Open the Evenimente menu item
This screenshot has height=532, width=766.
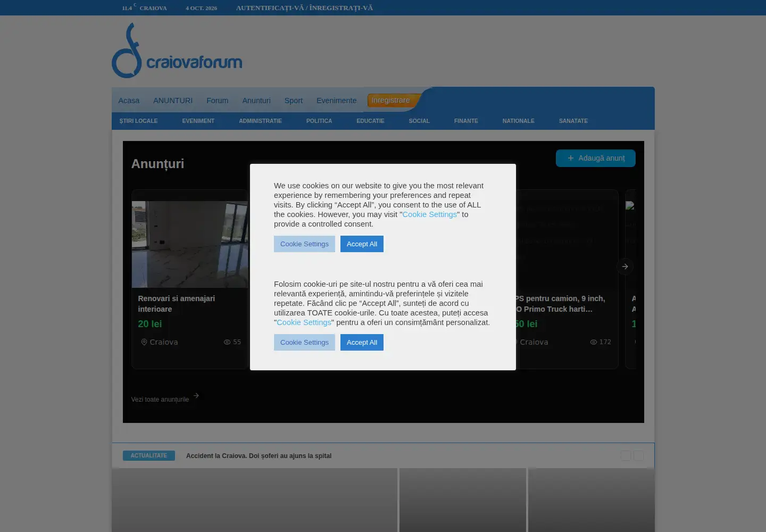pyautogui.click(x=337, y=101)
